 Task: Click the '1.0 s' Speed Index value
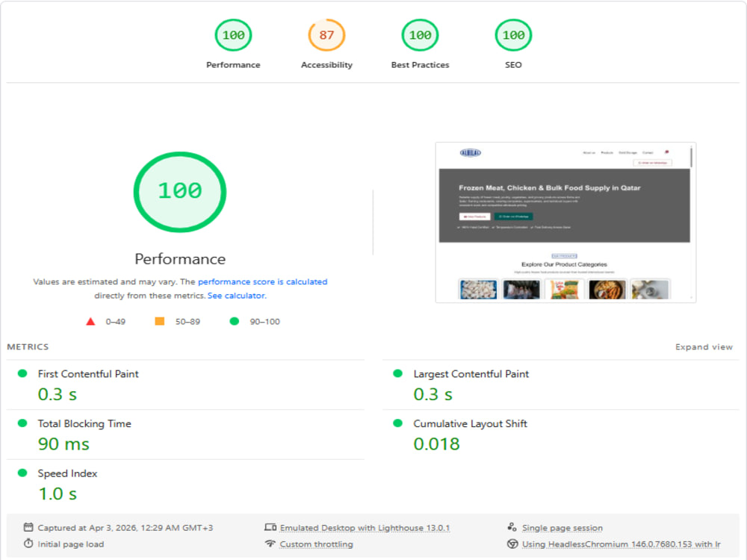58,494
